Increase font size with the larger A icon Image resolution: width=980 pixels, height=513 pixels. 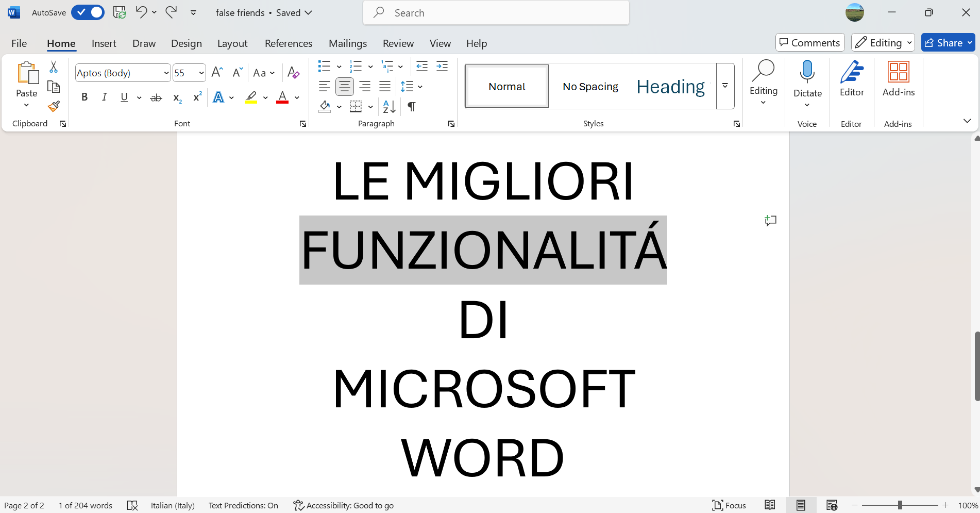tap(217, 72)
